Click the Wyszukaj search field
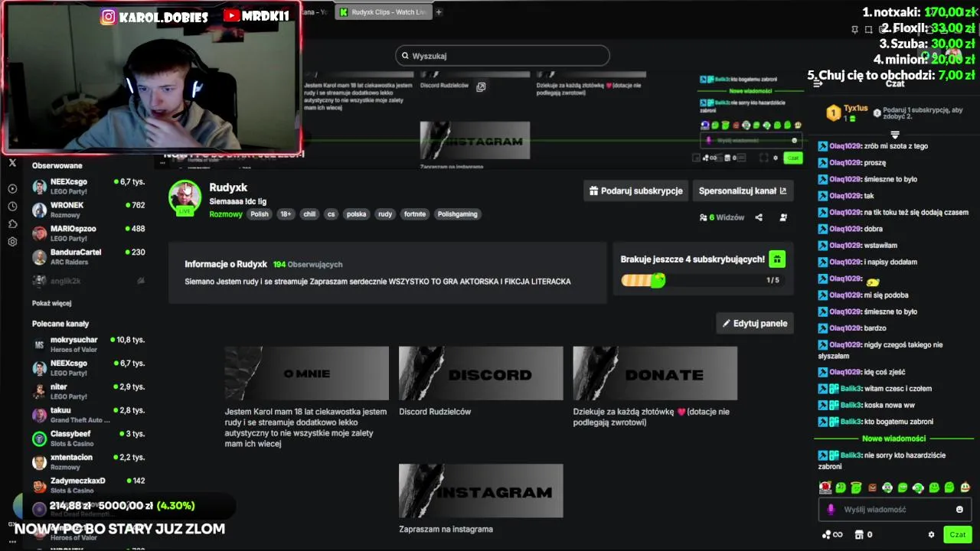The image size is (980, 551). tap(502, 56)
